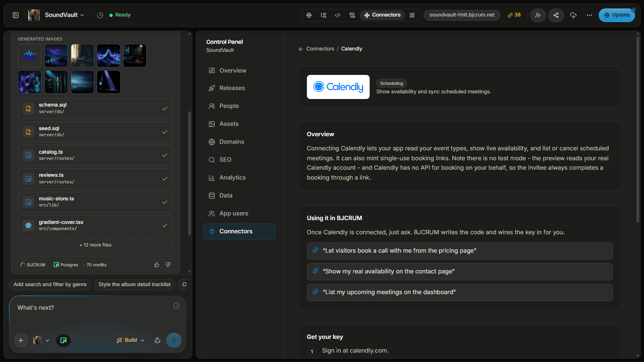Select 'Show my real availability' prompt

click(460, 271)
